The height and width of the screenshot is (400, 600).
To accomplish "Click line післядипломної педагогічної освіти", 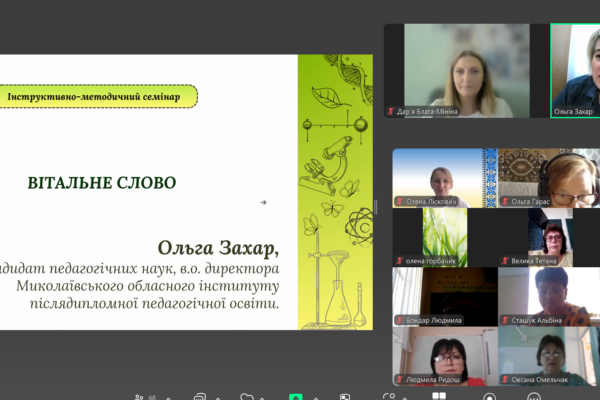I will point(155,303).
